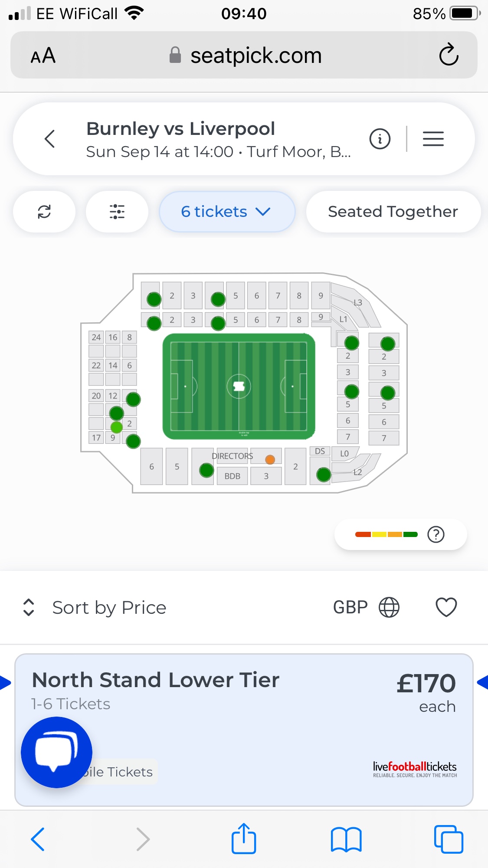The image size is (488, 868).
Task: Tap the AA text size menu
Action: (x=43, y=56)
